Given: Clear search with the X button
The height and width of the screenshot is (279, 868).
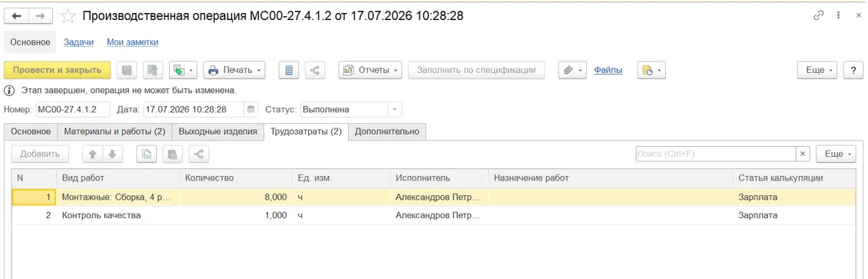Looking at the screenshot, I should (x=803, y=154).
